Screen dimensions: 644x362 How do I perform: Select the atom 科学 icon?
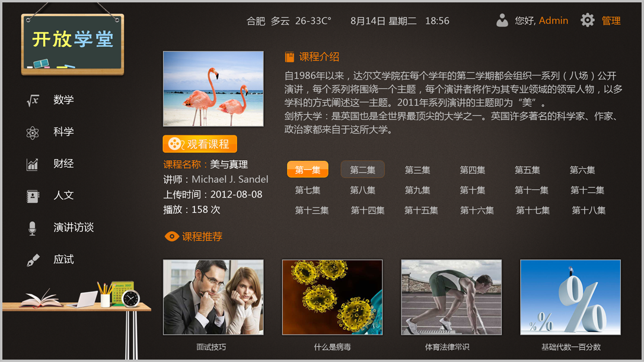click(x=33, y=132)
